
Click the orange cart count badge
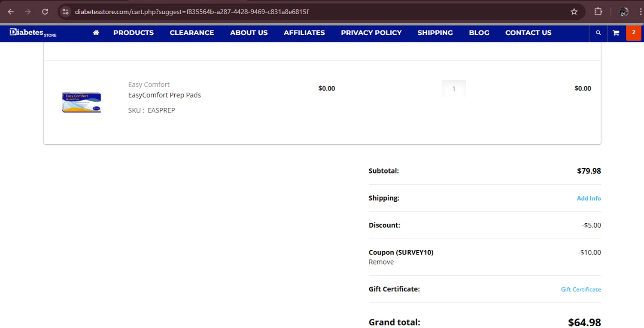click(633, 33)
